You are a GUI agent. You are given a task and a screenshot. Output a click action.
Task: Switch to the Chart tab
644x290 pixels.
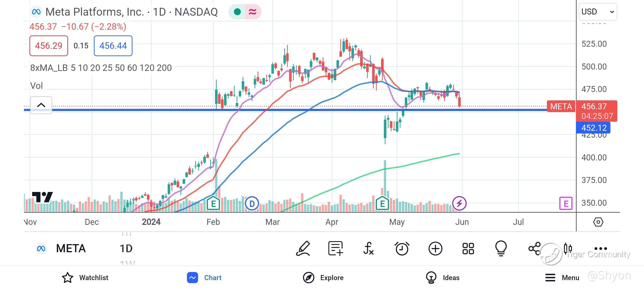pyautogui.click(x=204, y=278)
